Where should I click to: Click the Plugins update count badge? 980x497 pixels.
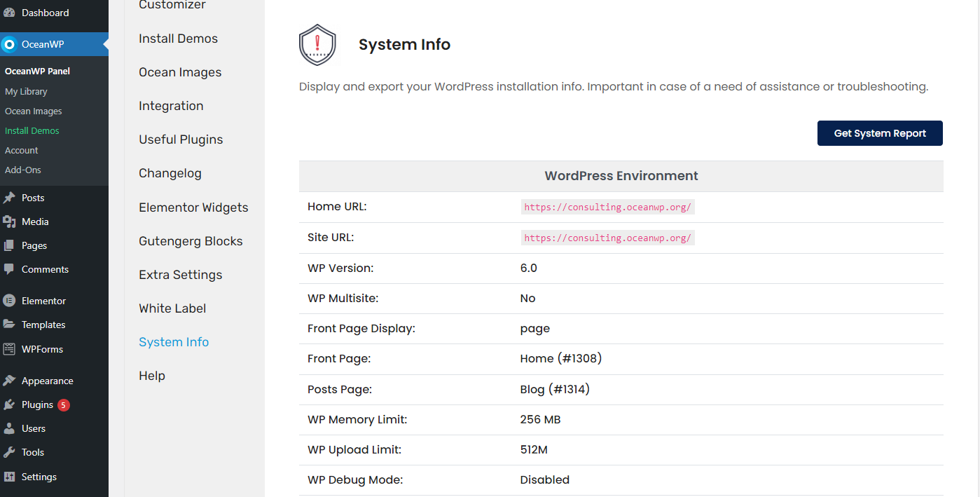coord(64,404)
